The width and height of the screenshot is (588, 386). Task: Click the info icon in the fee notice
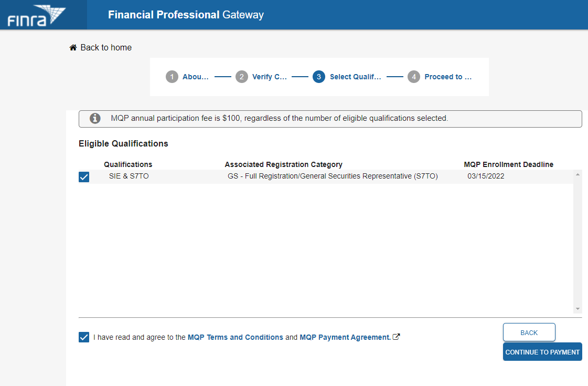point(95,119)
